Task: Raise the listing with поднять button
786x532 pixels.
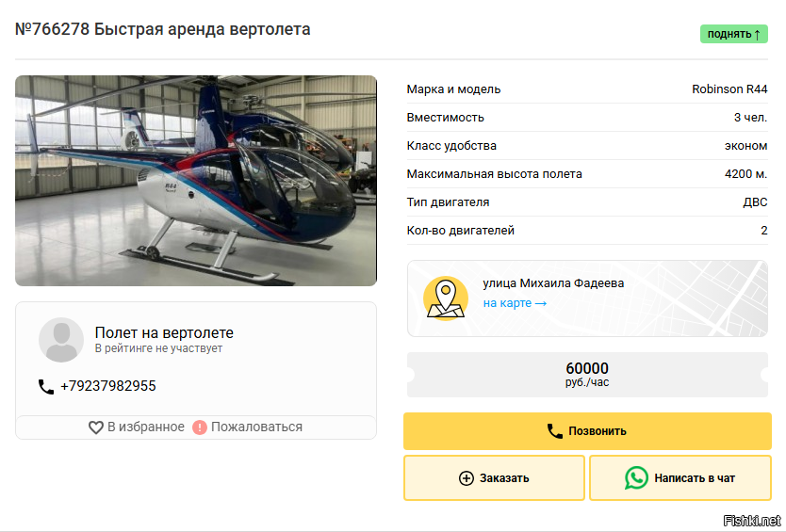Action: click(734, 34)
